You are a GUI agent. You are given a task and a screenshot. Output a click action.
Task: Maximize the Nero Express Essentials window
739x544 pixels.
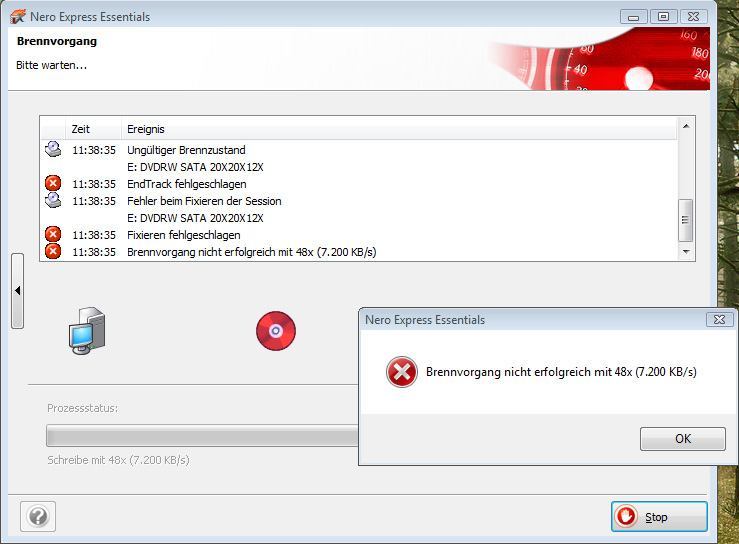click(x=663, y=17)
